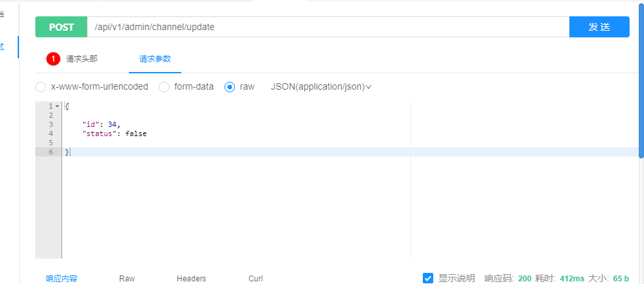Collapse the JSON block fold arrow on line 1

(x=57, y=106)
